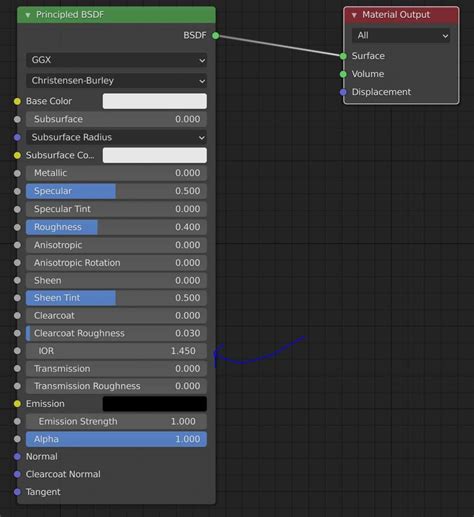Click the Specular slider
The width and height of the screenshot is (474, 517).
[x=116, y=191]
